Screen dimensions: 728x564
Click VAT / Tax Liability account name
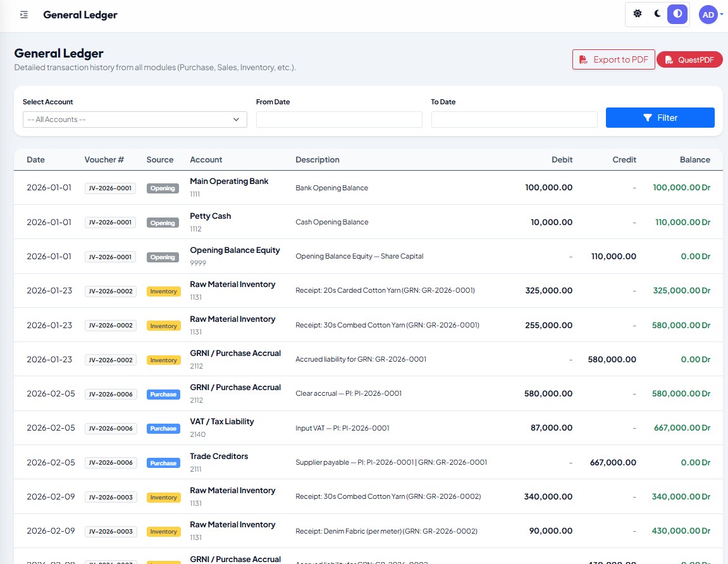tap(222, 422)
